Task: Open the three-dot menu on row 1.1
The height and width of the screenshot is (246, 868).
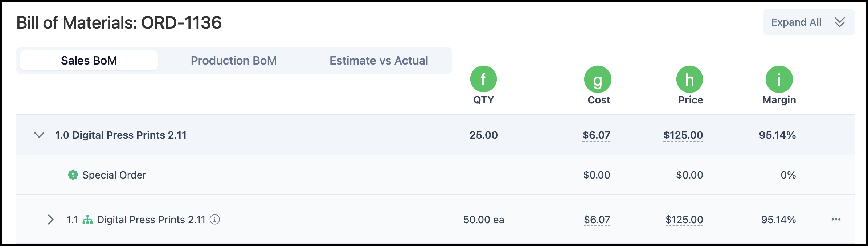Action: tap(836, 220)
